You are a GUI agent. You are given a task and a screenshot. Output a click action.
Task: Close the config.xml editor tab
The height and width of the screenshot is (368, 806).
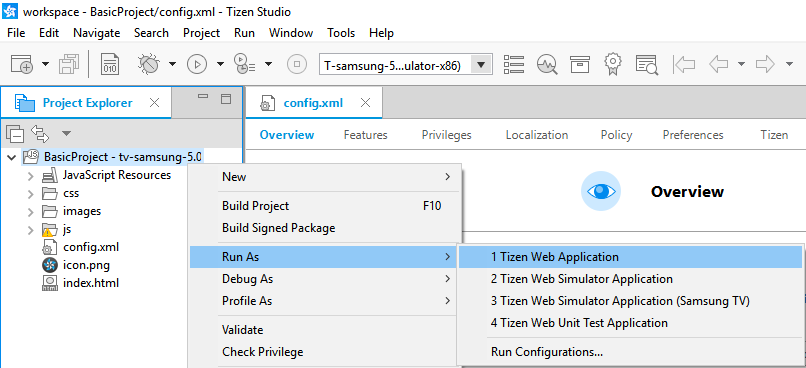click(x=365, y=103)
